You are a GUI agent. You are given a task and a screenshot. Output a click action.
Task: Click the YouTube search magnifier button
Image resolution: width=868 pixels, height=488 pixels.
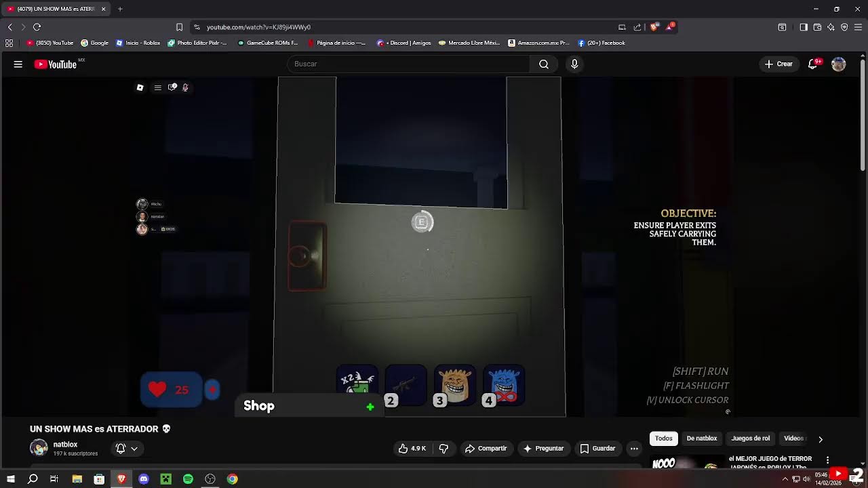click(544, 64)
